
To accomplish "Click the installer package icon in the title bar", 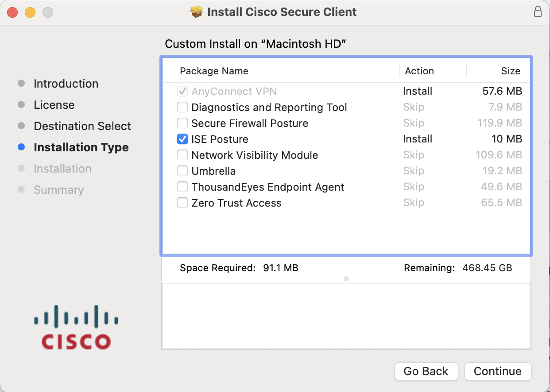I will (196, 12).
